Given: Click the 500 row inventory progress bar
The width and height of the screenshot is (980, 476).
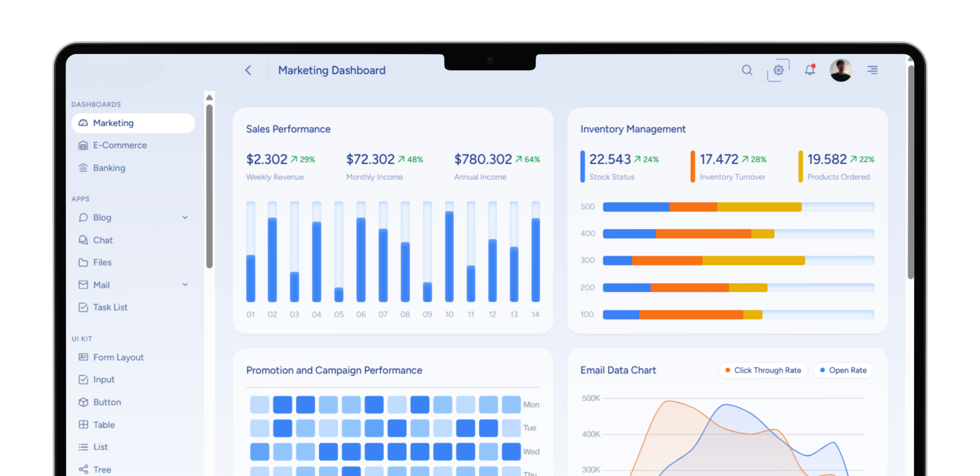Looking at the screenshot, I should [x=738, y=207].
